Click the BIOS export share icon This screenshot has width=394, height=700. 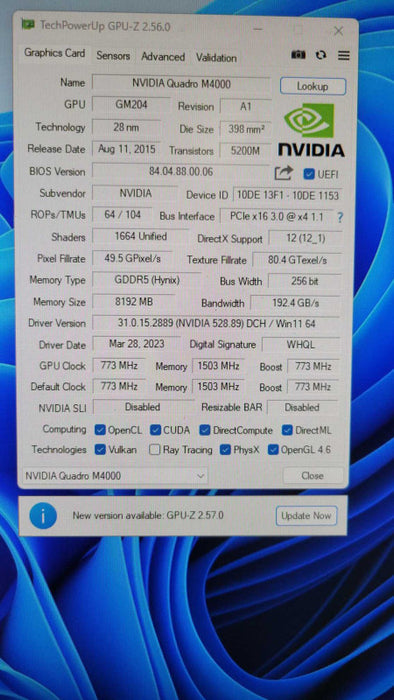(x=283, y=173)
